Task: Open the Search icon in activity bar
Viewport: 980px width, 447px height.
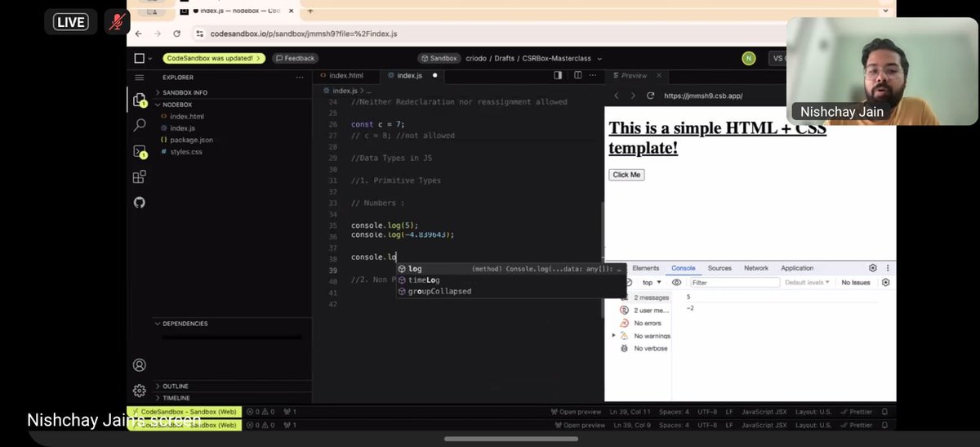Action: pyautogui.click(x=139, y=125)
